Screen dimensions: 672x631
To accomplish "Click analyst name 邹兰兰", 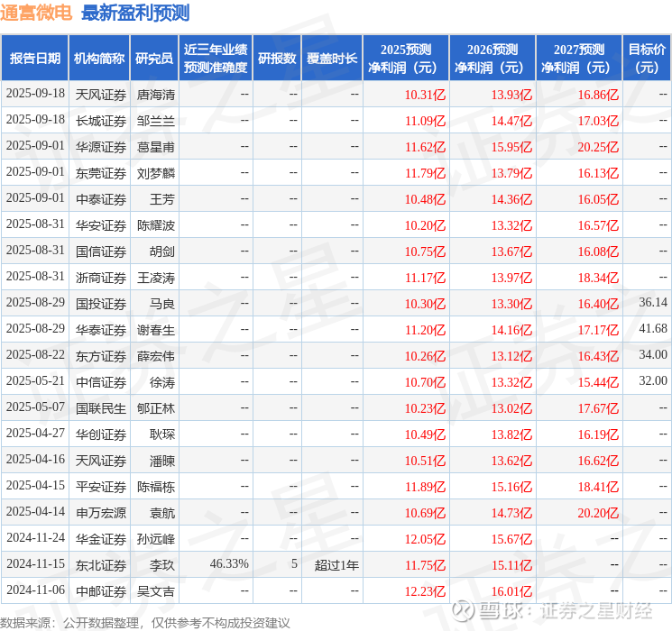I will pos(156,121).
